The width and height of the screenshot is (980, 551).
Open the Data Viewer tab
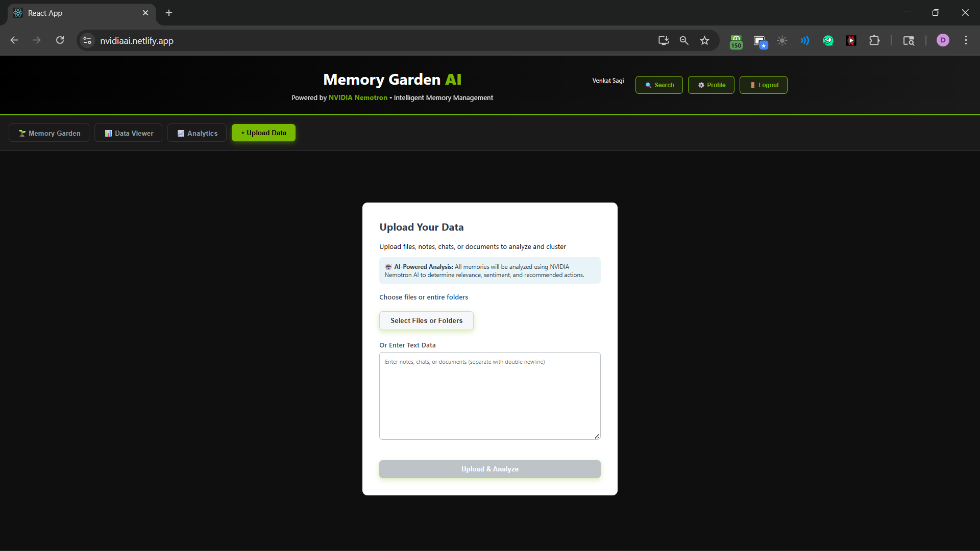(x=129, y=133)
